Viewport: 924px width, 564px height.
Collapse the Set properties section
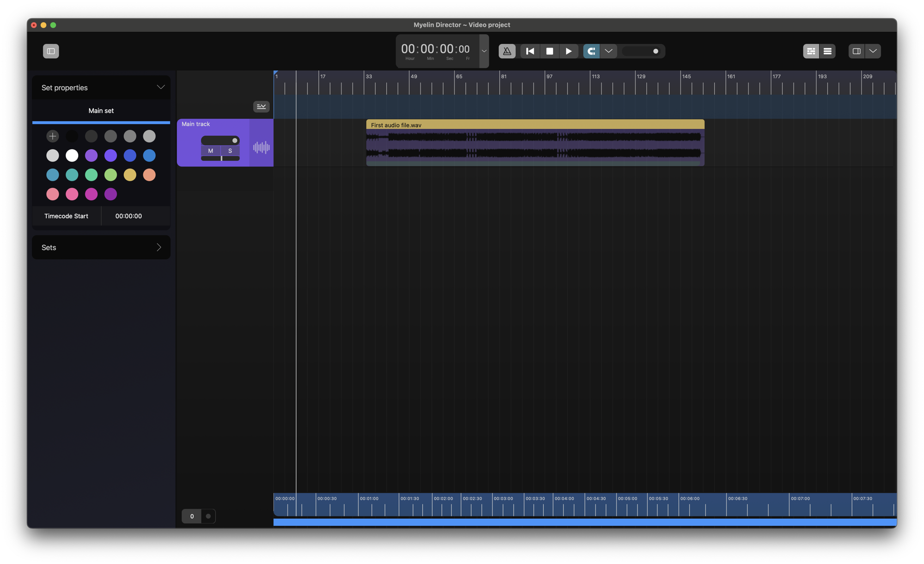click(160, 87)
